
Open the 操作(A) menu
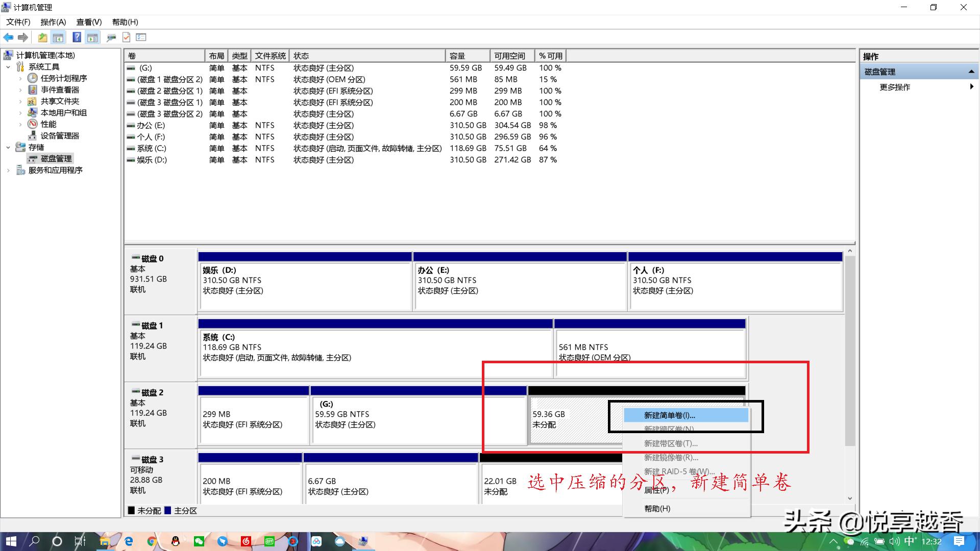(x=52, y=22)
